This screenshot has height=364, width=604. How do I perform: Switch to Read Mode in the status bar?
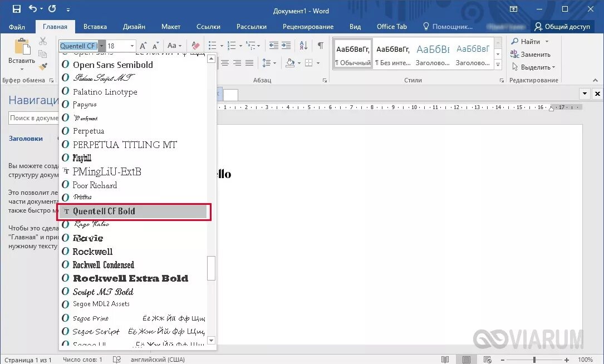click(x=445, y=360)
